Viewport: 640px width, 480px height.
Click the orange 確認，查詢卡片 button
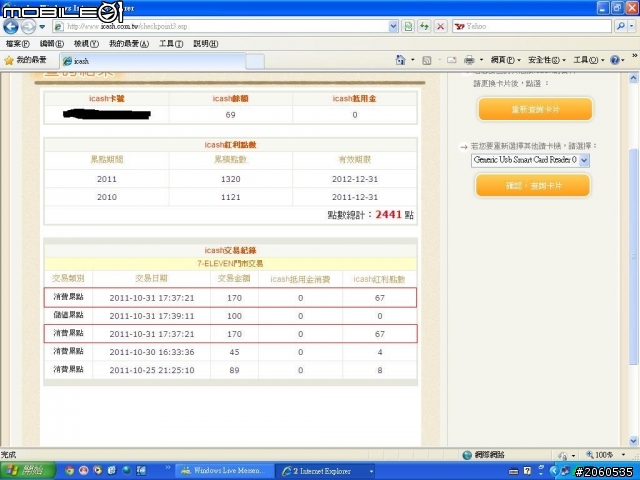533,186
